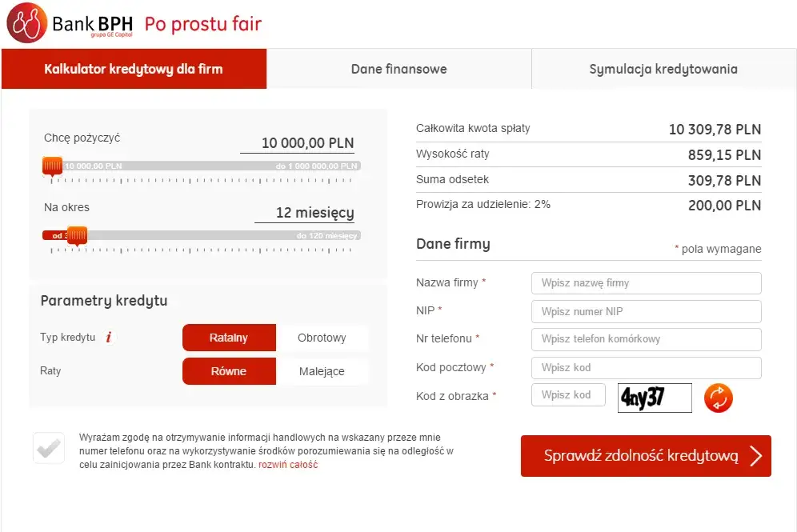Click the captcha image 4ny37
797x532 pixels.
(655, 398)
